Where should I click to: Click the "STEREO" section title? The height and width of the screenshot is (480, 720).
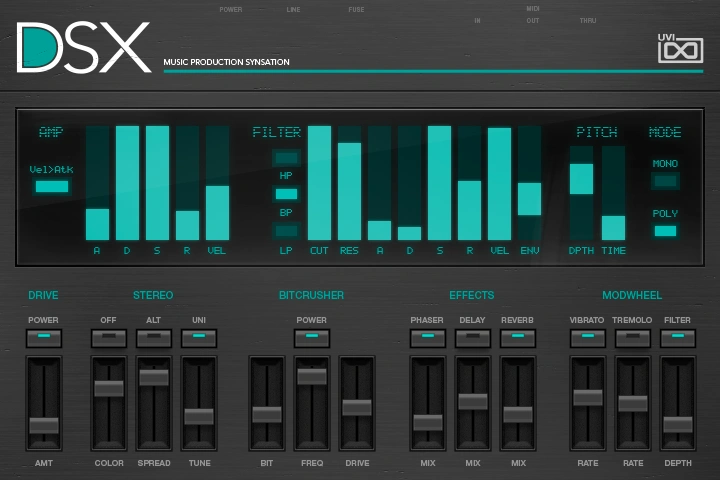153,295
